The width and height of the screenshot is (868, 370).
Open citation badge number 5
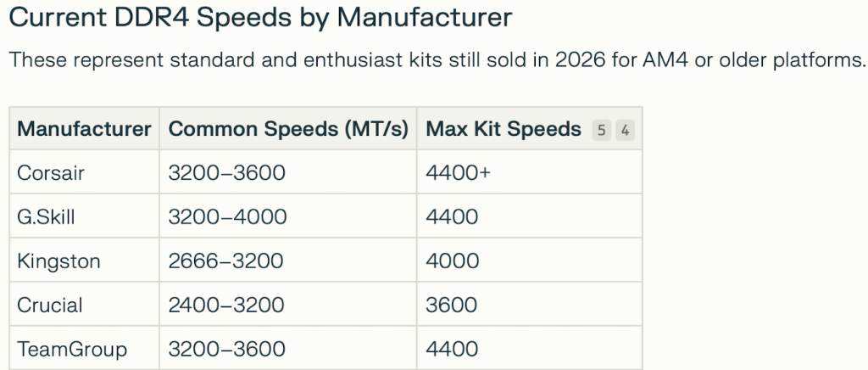coord(602,130)
